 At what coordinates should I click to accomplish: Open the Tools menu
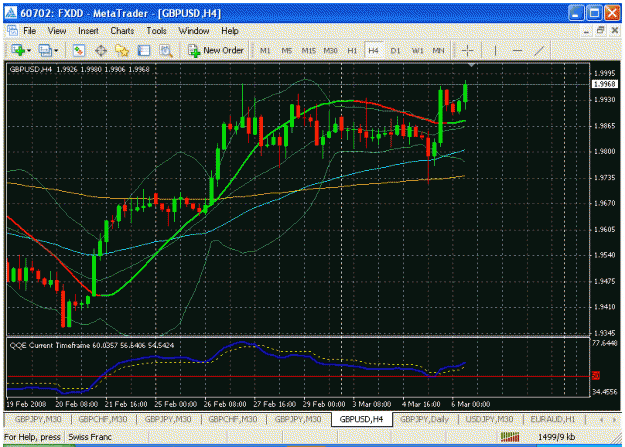pos(156,31)
